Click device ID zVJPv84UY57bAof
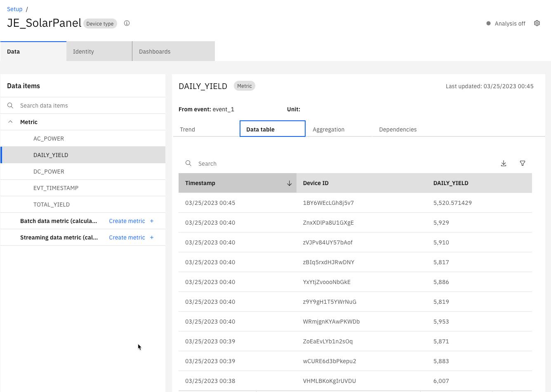 [328, 242]
